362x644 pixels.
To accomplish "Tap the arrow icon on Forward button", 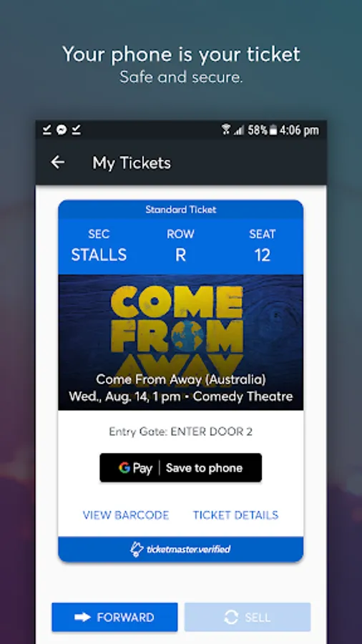I will tap(82, 618).
